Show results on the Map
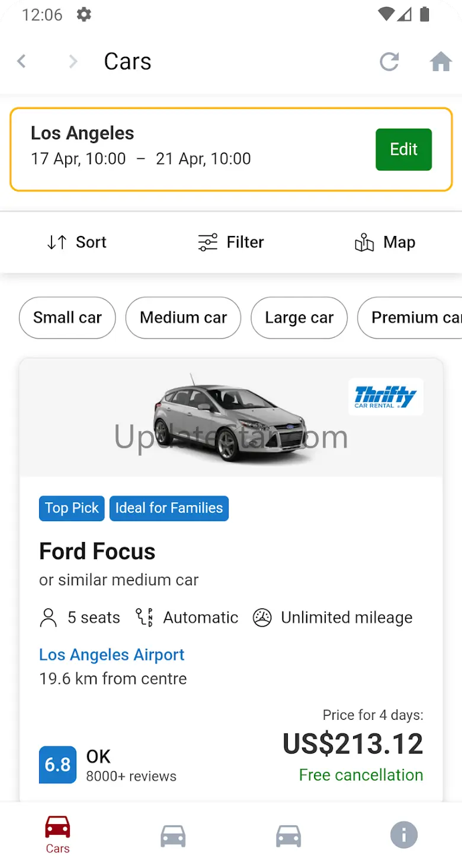Screen dimensions: 462x868 pos(385,242)
